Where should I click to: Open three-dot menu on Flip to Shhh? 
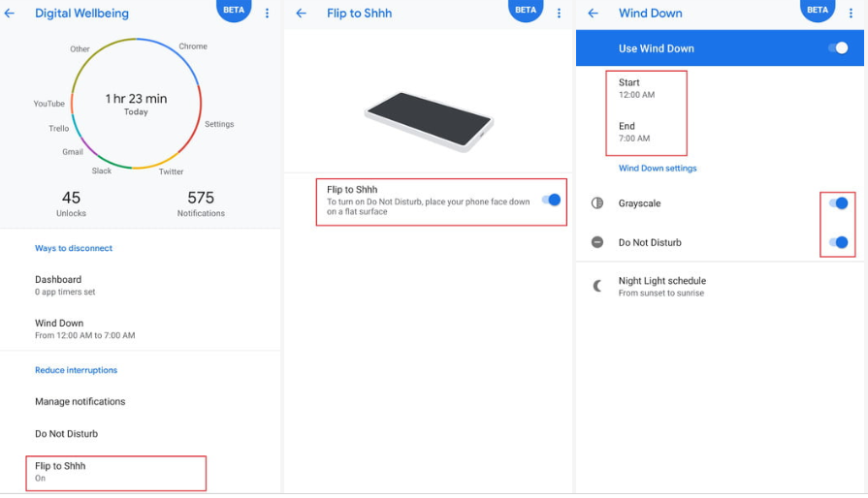tap(559, 14)
